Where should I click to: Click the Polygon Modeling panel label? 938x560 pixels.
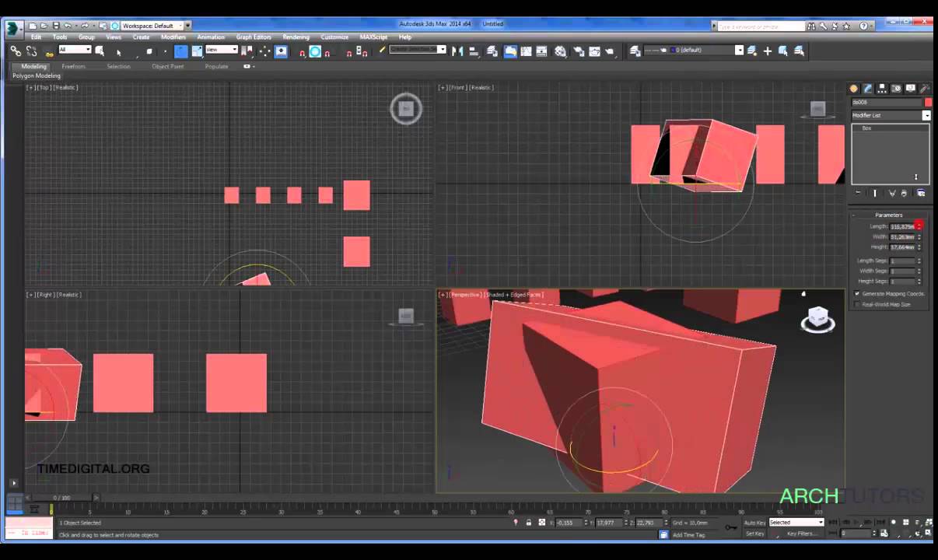[37, 76]
